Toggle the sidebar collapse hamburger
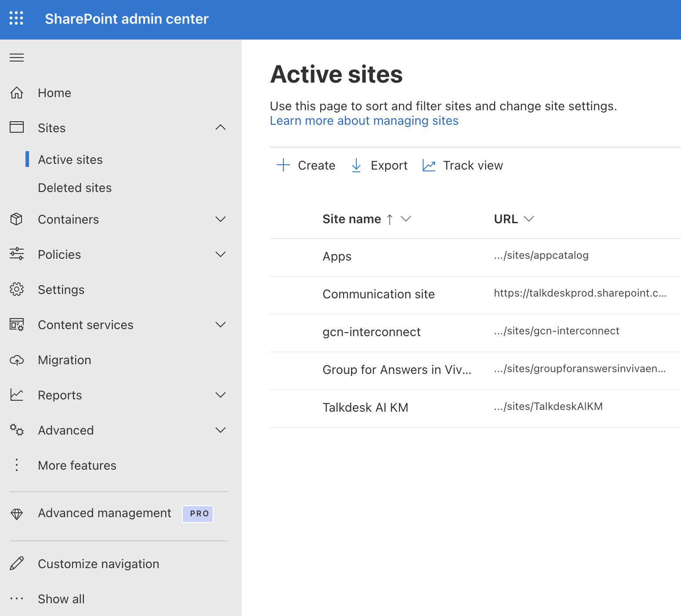The image size is (681, 616). [16, 57]
